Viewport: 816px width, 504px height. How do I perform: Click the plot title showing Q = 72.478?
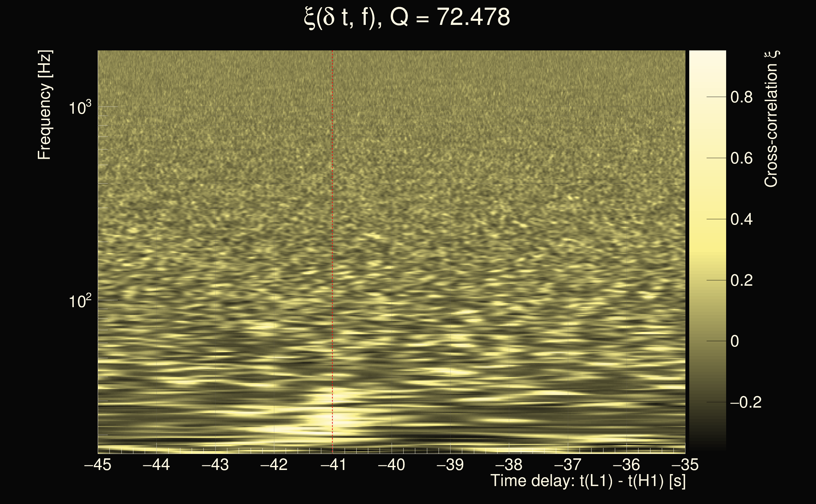(x=407, y=17)
